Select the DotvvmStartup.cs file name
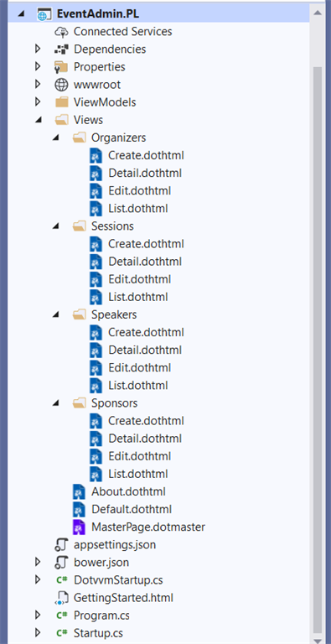The height and width of the screenshot is (644, 331). tap(118, 580)
